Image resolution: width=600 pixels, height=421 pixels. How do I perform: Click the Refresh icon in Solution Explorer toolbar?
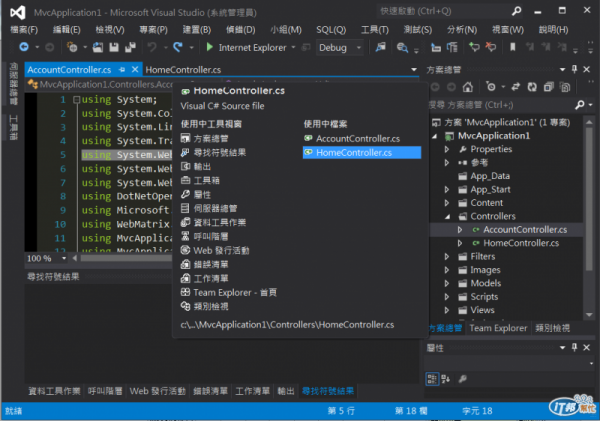point(532,87)
